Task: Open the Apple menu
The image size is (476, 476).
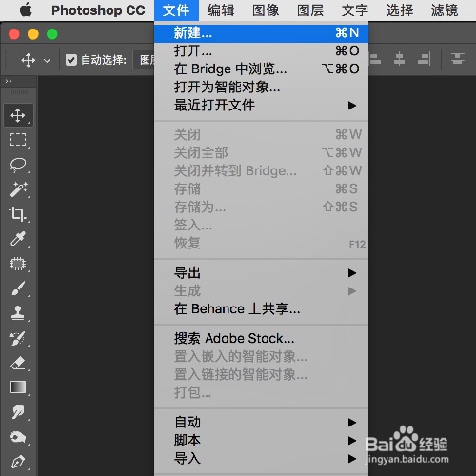Action: (x=26, y=10)
